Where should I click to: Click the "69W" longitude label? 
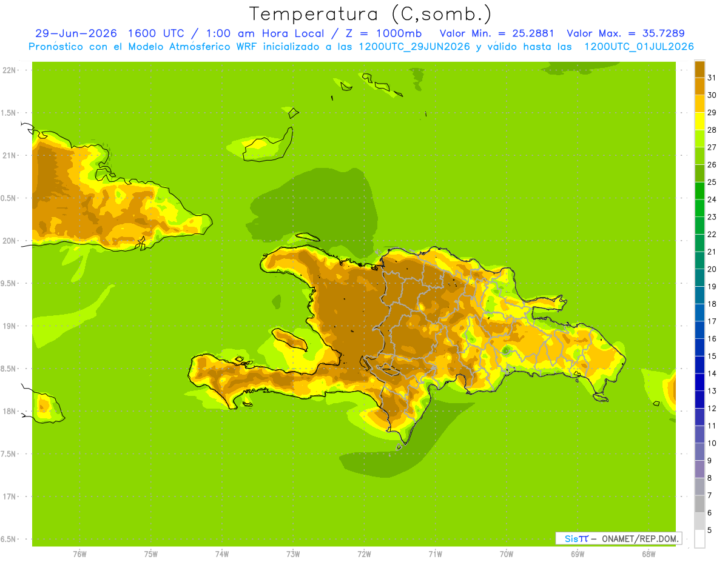[x=578, y=554]
